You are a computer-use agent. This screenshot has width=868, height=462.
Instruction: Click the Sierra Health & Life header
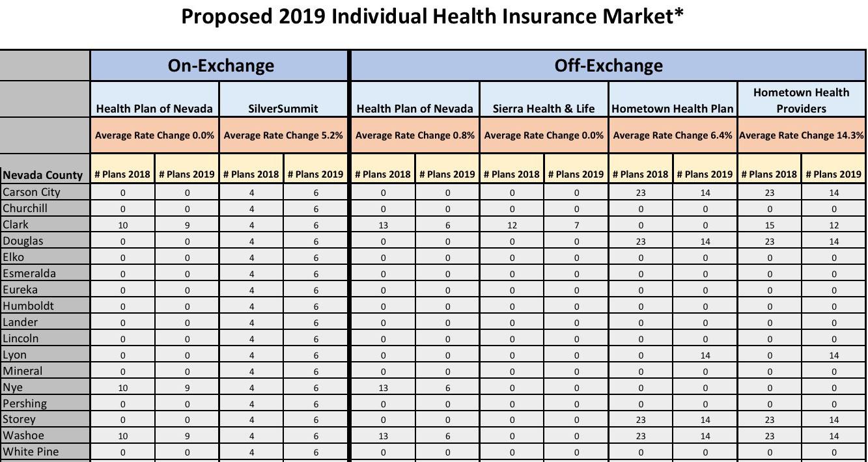pos(544,109)
